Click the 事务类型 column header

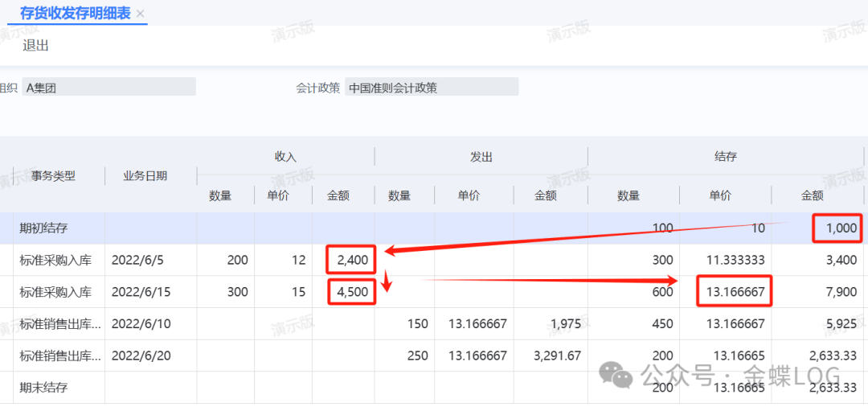54,176
